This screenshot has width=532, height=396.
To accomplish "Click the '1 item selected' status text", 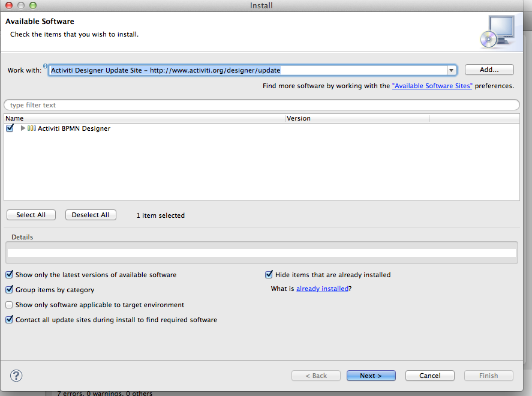I will click(x=161, y=215).
